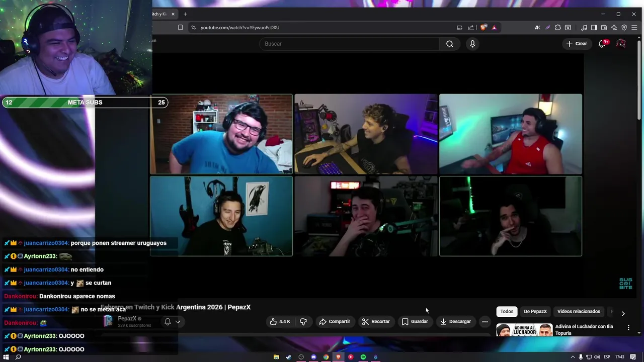Open Chrome from the taskbar
The height and width of the screenshot is (362, 644).
pyautogui.click(x=326, y=357)
